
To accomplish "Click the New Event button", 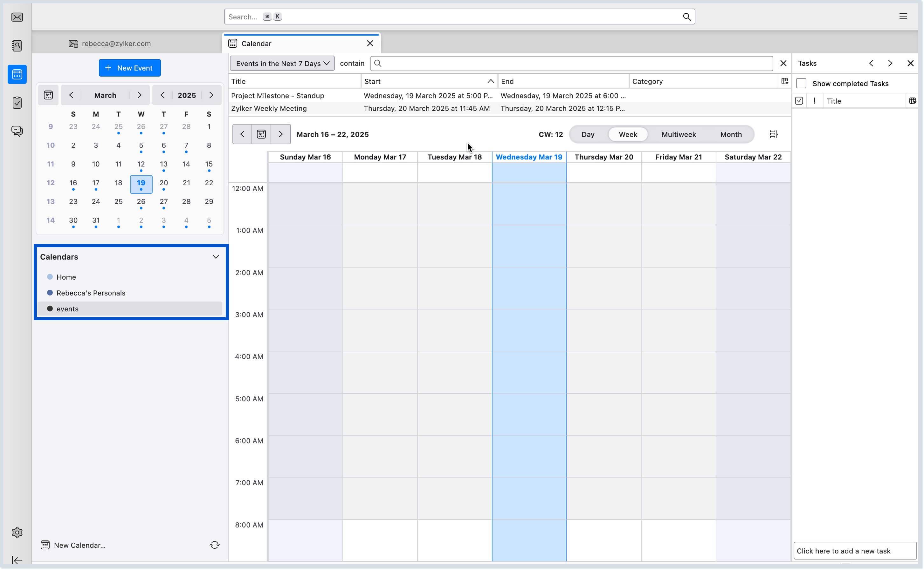I will [x=130, y=68].
